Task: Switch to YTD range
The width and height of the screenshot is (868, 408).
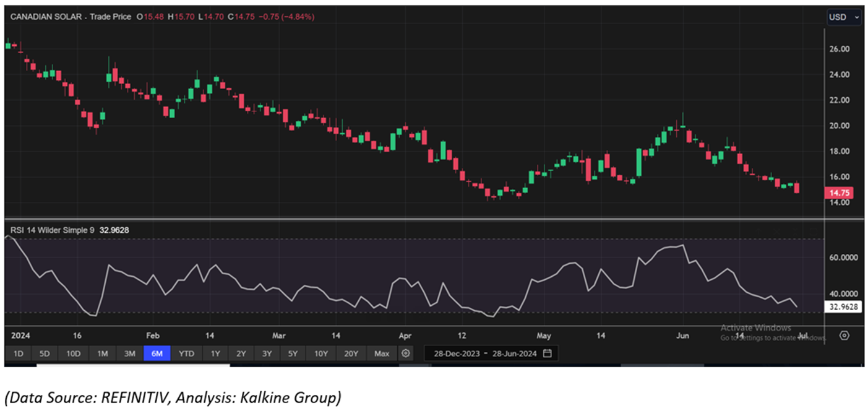Action: (x=186, y=354)
